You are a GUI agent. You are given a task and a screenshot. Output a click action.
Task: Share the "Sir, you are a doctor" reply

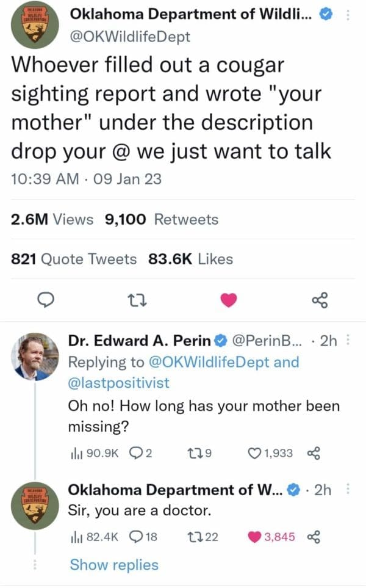pos(314,536)
